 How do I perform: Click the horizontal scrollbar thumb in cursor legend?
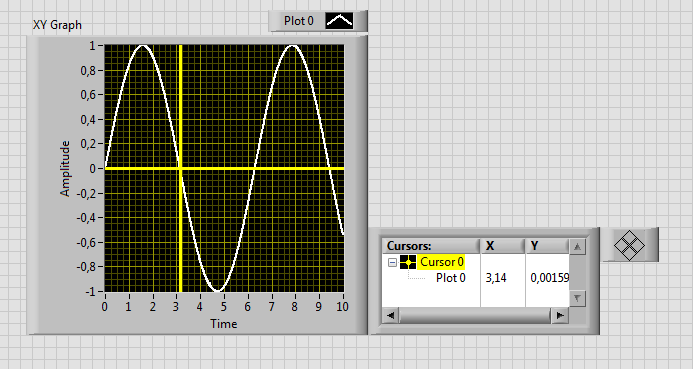[475, 316]
